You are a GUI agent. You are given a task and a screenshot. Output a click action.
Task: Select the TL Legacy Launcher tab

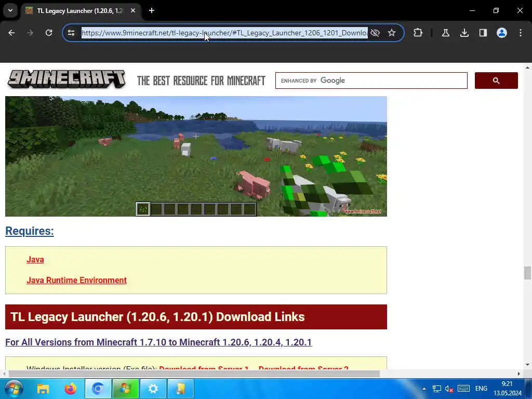pyautogui.click(x=79, y=10)
